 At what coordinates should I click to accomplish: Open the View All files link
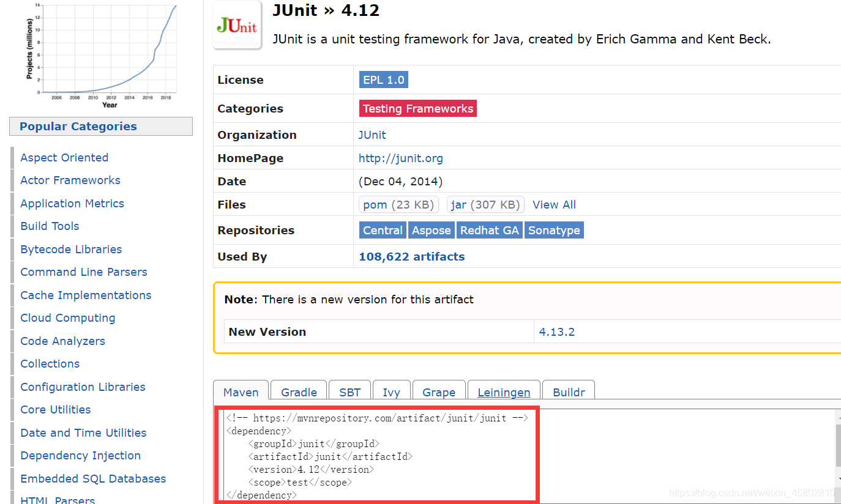pos(554,205)
